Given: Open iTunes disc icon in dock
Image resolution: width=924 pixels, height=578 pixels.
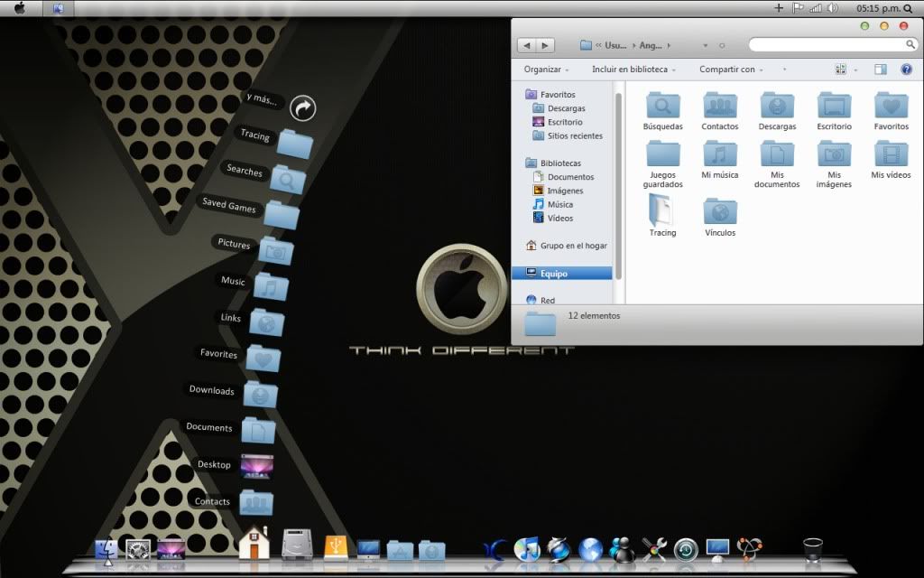Looking at the screenshot, I should pos(527,549).
